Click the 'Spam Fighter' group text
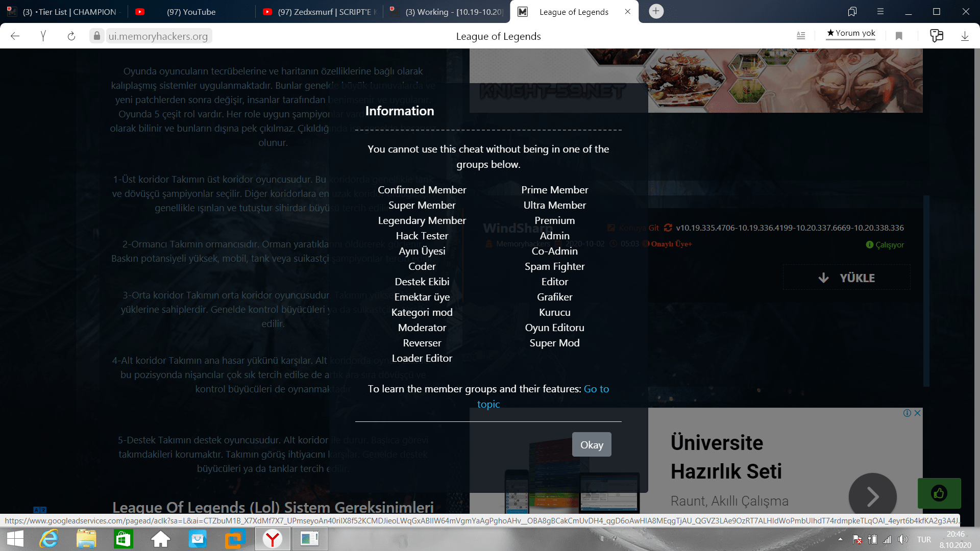 (x=554, y=266)
